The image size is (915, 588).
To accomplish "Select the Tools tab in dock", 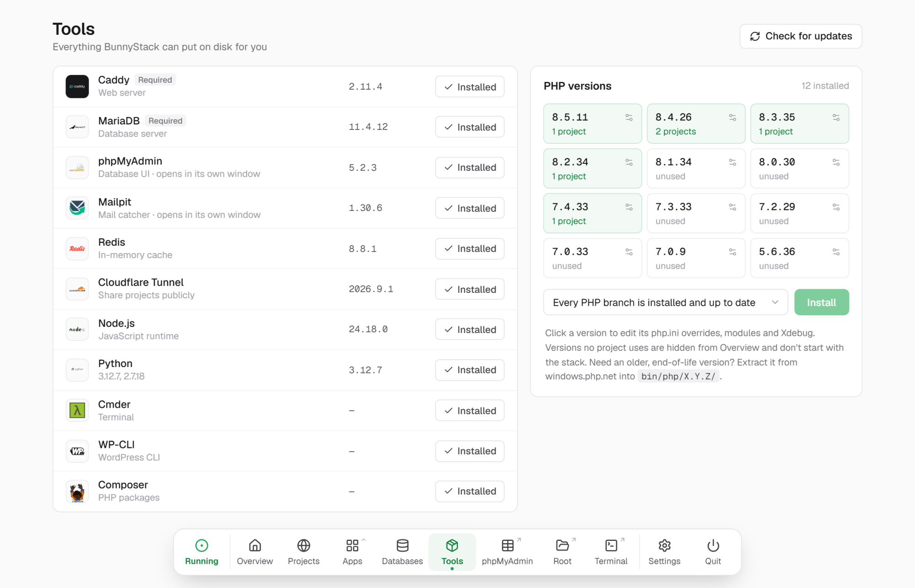I will [452, 552].
